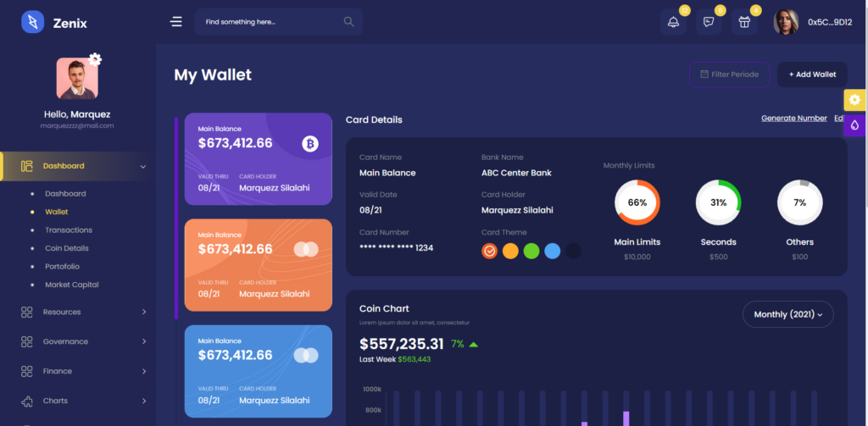Click the gear icon on profile photo
Screen dimensions: 868x426
click(95, 58)
